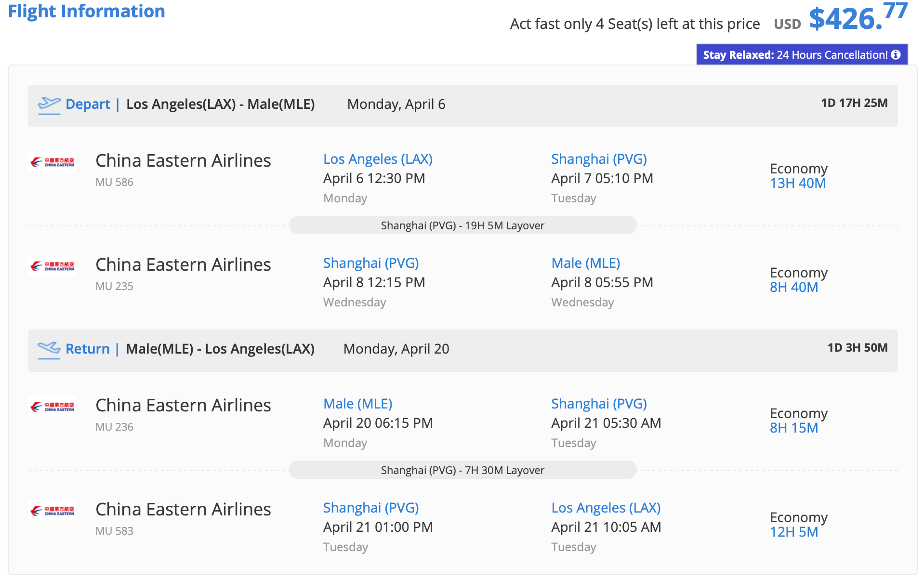Select the Return section label
This screenshot has width=924, height=580.
pyautogui.click(x=87, y=349)
